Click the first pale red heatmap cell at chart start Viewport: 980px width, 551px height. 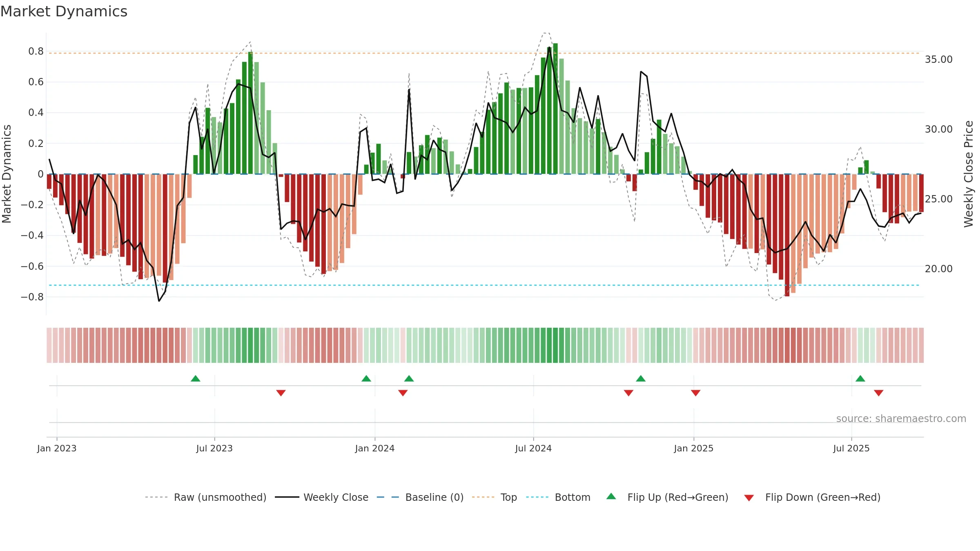[49, 345]
